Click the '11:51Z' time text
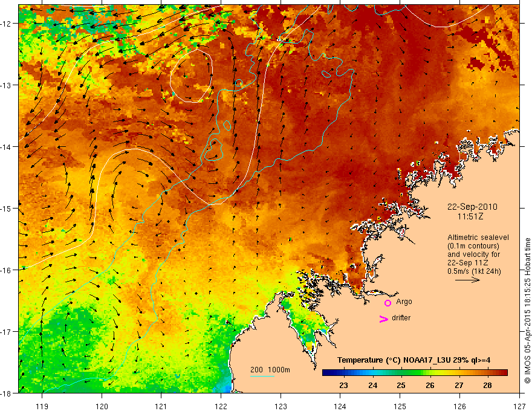This screenshot has width=532, height=411. click(x=470, y=216)
